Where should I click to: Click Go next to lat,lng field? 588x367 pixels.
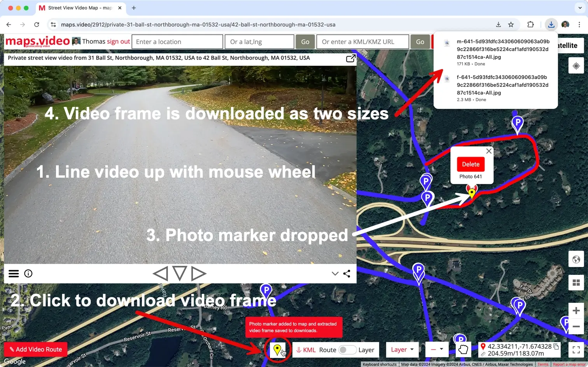[305, 42]
